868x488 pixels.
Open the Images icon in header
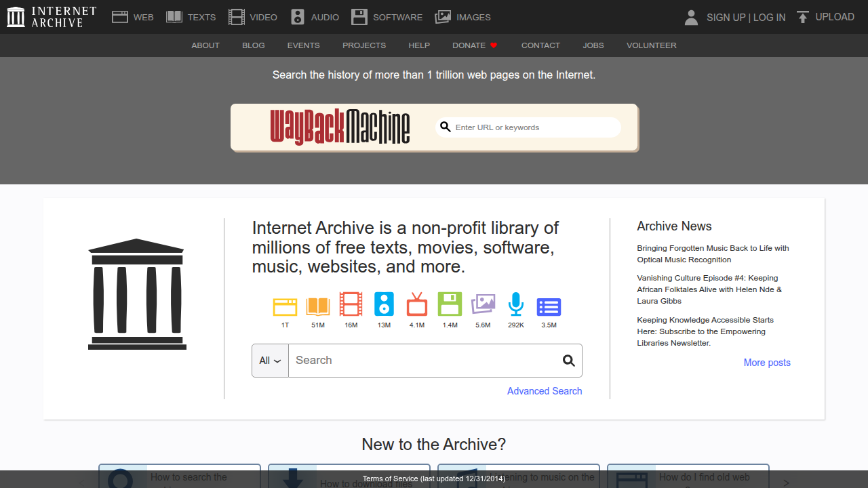(x=443, y=17)
